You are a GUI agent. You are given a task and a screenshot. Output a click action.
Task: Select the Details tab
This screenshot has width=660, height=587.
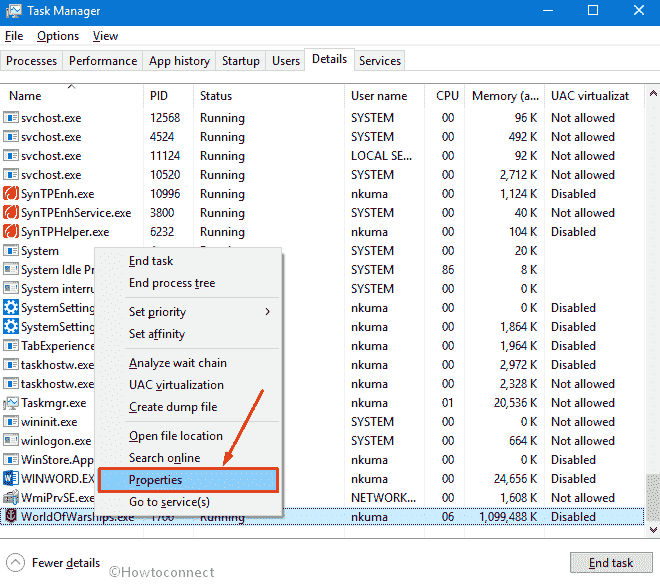tap(329, 59)
